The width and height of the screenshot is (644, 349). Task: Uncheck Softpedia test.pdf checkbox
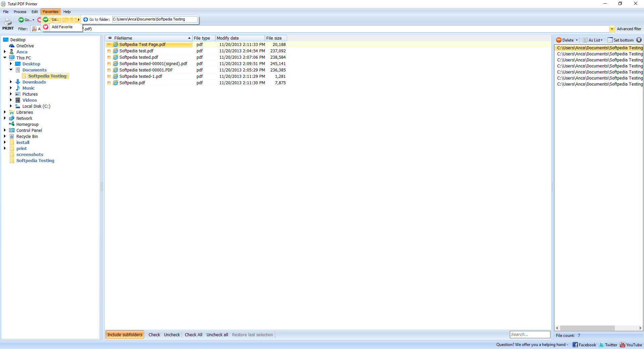(109, 51)
